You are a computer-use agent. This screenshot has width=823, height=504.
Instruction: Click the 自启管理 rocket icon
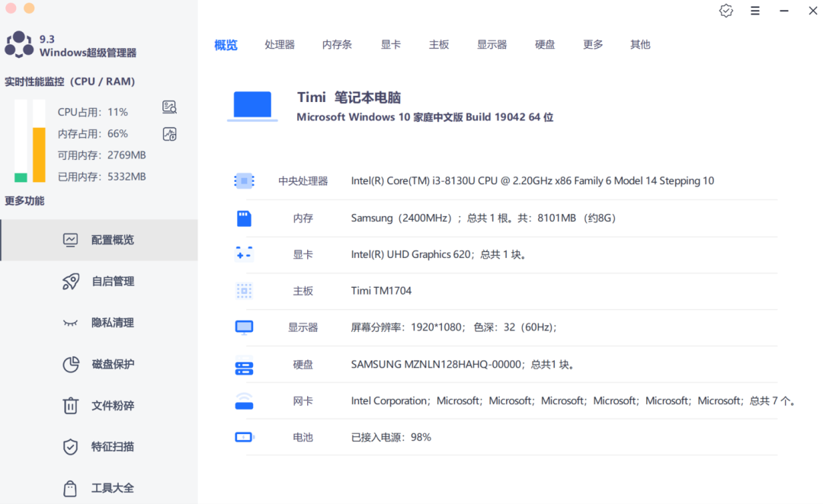[71, 282]
